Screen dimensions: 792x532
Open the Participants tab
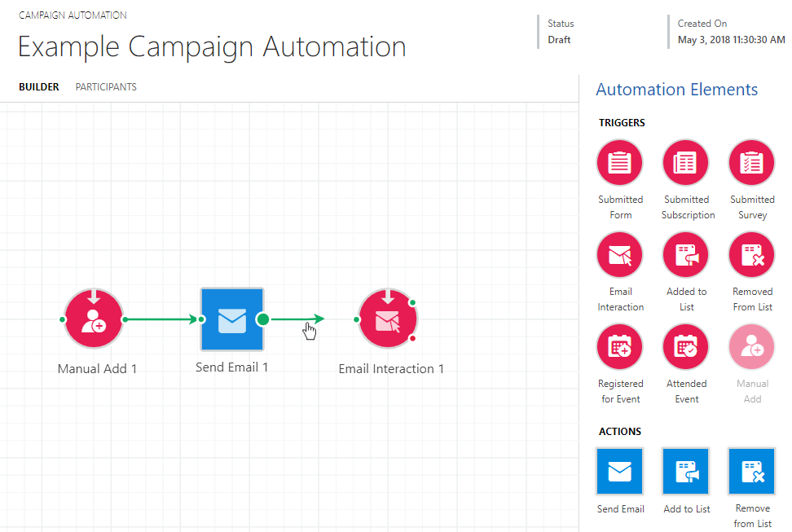[x=106, y=87]
